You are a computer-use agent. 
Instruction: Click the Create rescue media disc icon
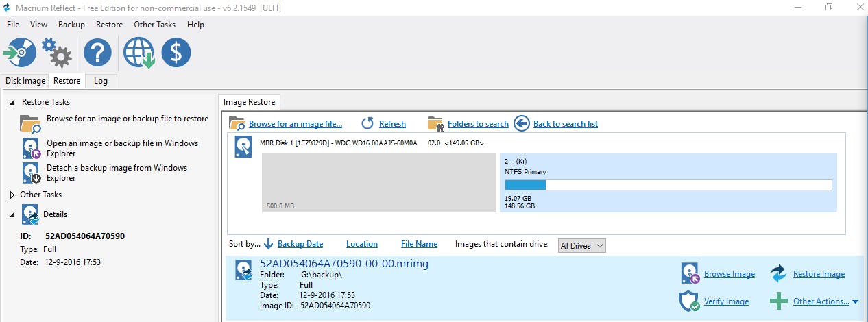(19, 53)
